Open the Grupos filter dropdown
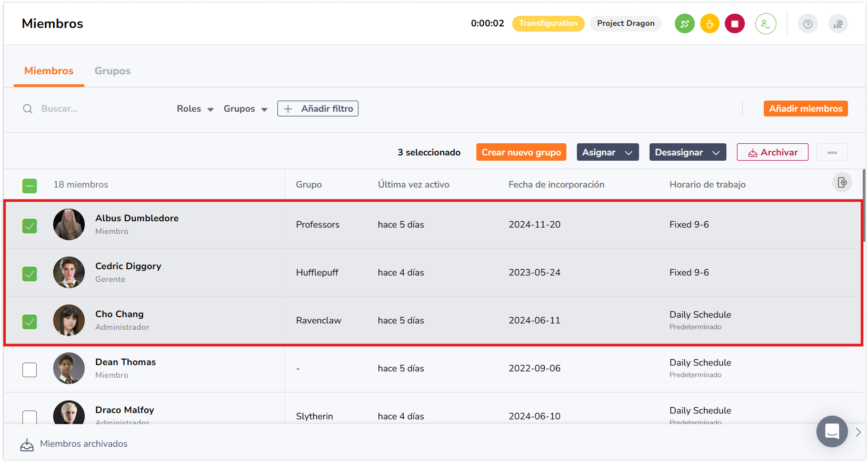The width and height of the screenshot is (868, 462). (x=246, y=109)
